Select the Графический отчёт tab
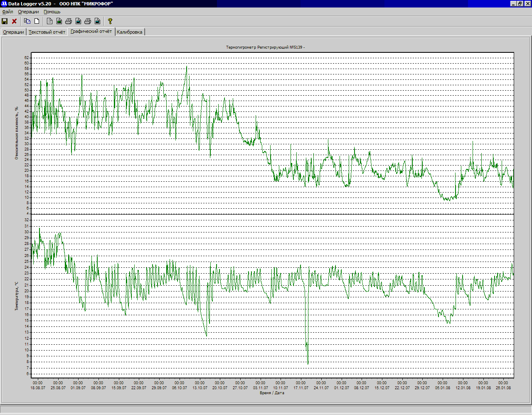The image size is (532, 415). [91, 32]
